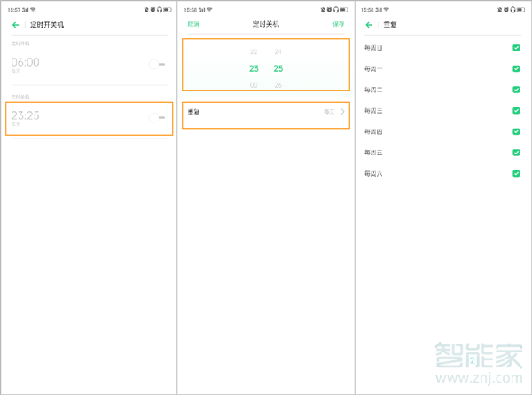The height and width of the screenshot is (395, 532).
Task: Uncheck the 每周日 checkbox
Action: click(x=516, y=47)
